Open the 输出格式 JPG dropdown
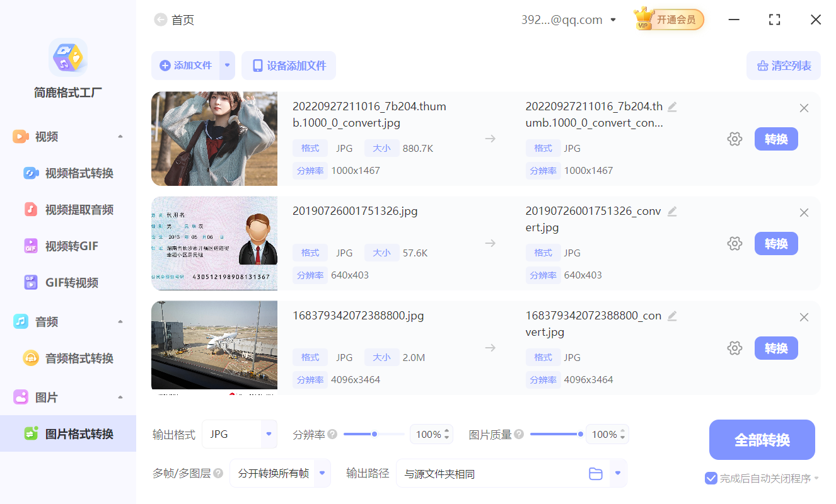 240,433
